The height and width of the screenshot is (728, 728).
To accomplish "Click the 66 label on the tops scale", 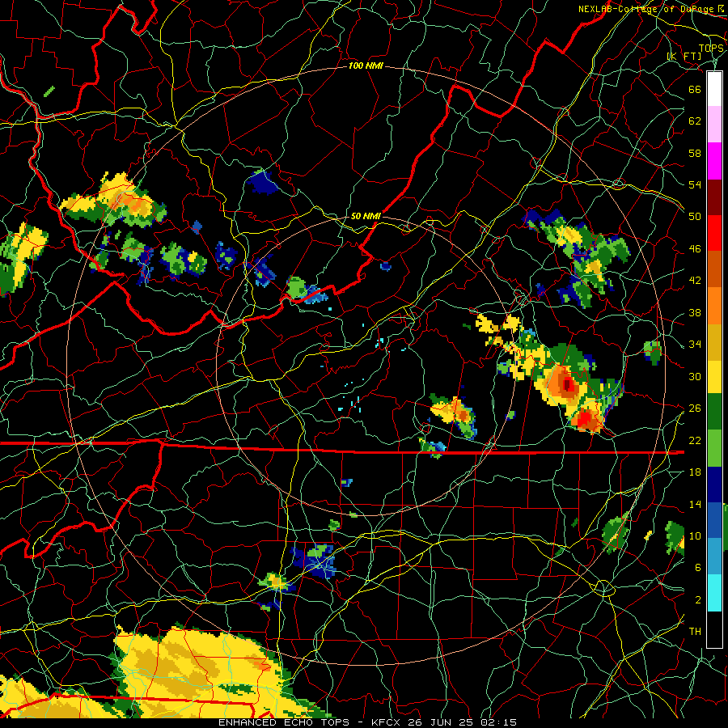I will (x=695, y=89).
